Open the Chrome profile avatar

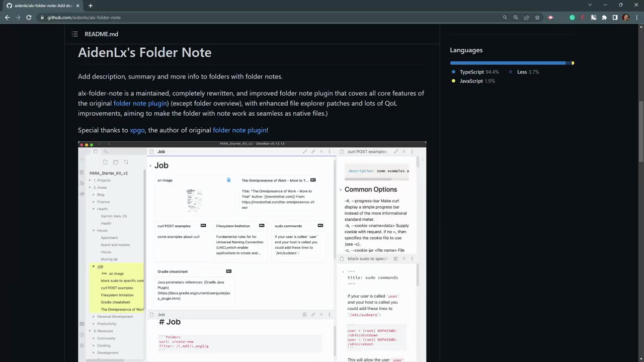(626, 18)
